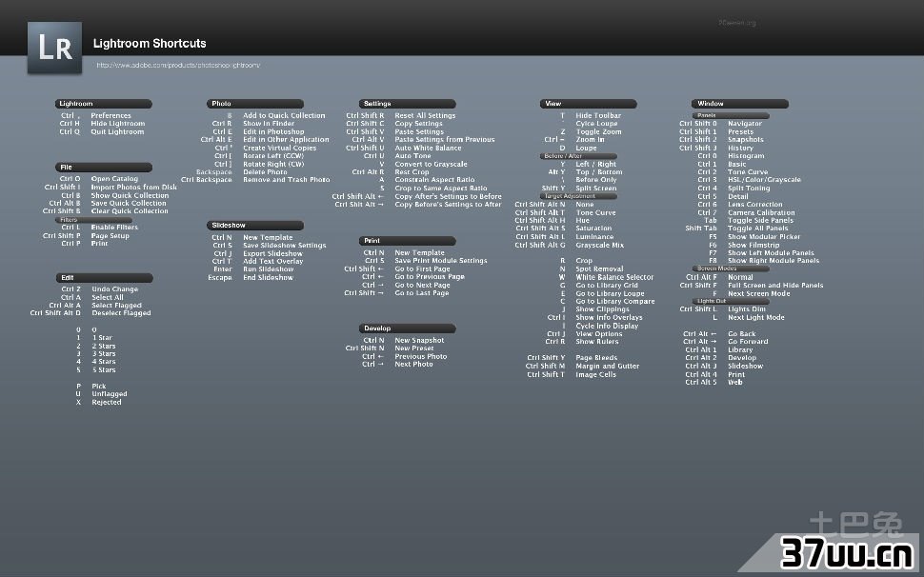The height and width of the screenshot is (577, 924).
Task: Click 'Go Forward' entry
Action: pos(748,342)
